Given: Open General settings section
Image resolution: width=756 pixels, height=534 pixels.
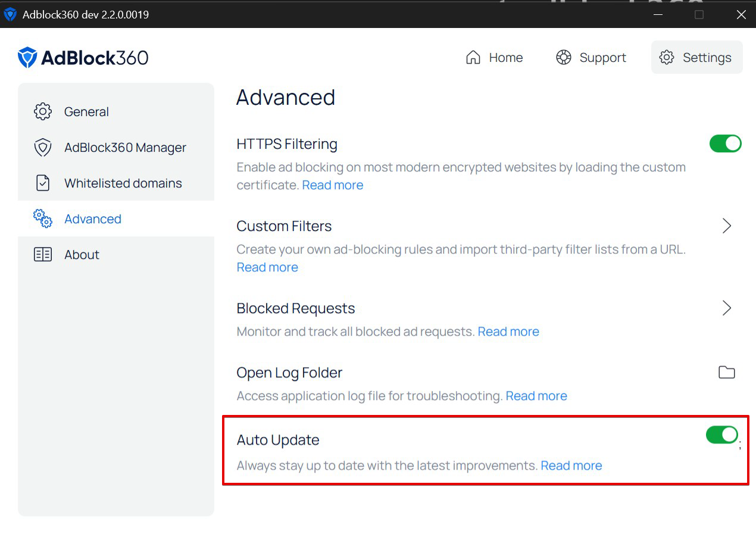Looking at the screenshot, I should pos(116,112).
